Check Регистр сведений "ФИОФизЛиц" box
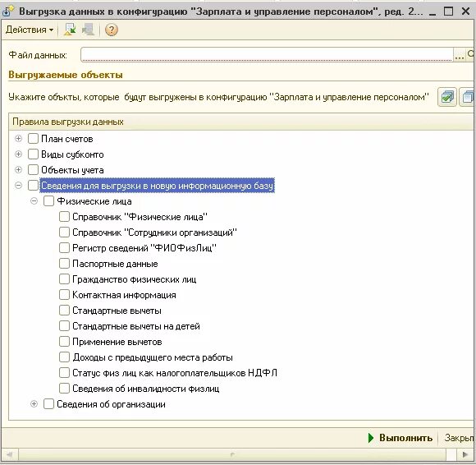 coord(64,247)
